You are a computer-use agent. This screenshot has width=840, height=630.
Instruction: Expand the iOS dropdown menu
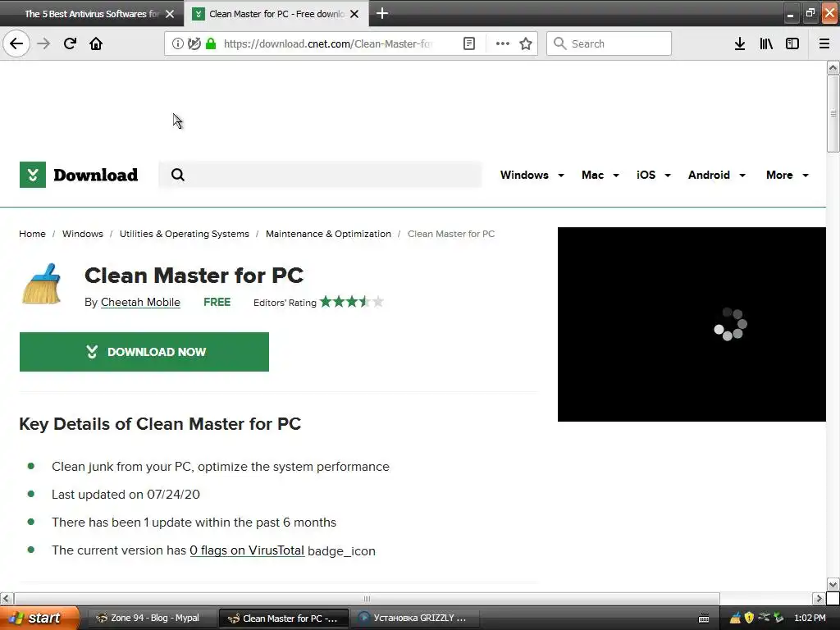tap(654, 176)
